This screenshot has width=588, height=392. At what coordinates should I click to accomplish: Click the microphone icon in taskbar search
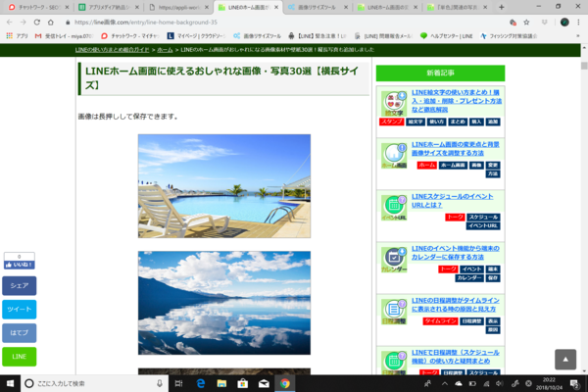pos(160,383)
